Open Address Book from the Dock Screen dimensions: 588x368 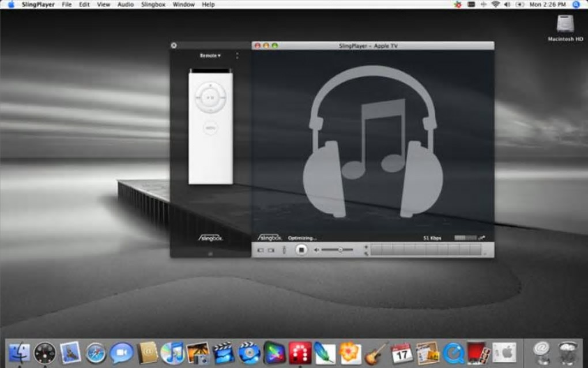(x=148, y=353)
